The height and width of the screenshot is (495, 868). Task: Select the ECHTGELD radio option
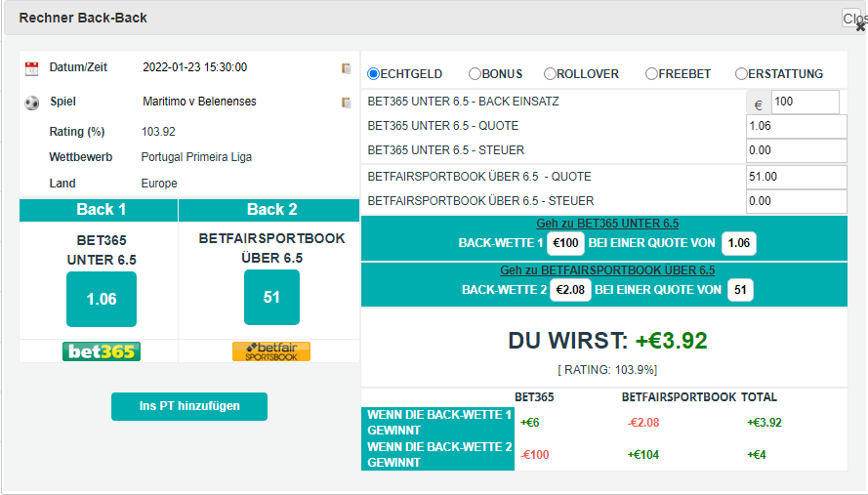point(374,73)
